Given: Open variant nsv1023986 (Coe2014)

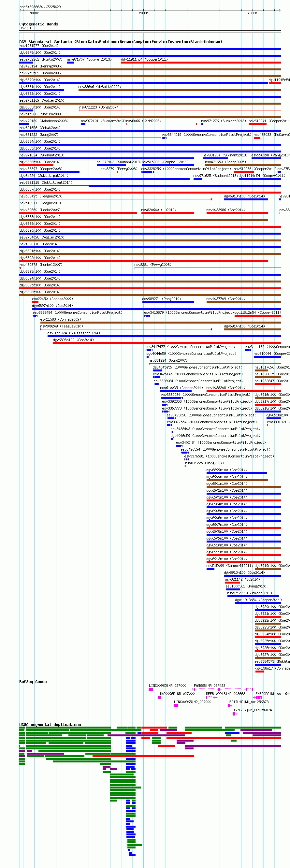Looking at the screenshot, I should click(x=226, y=210).
